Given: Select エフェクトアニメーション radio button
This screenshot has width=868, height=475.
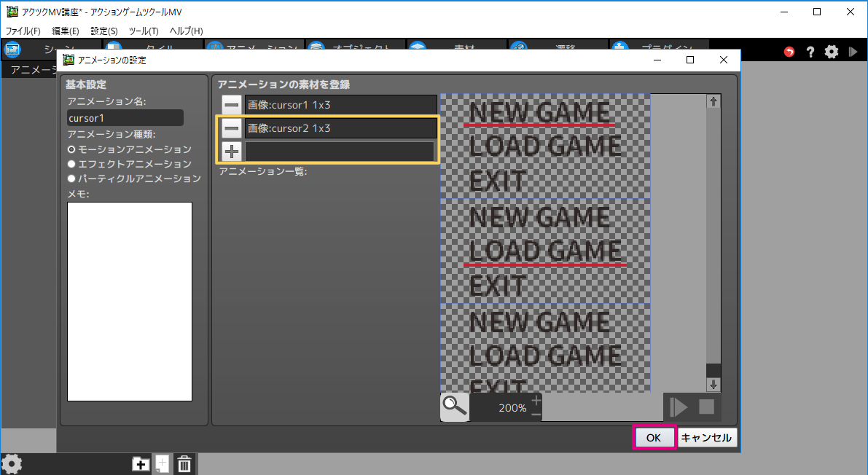Looking at the screenshot, I should pos(71,164).
